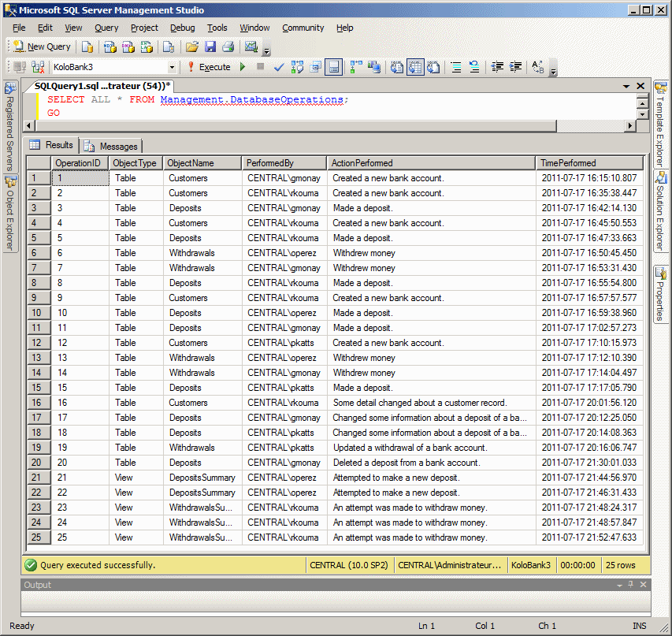Expand the Solution Explorer side panel
Viewport: 672px width, 636px height.
(660, 210)
